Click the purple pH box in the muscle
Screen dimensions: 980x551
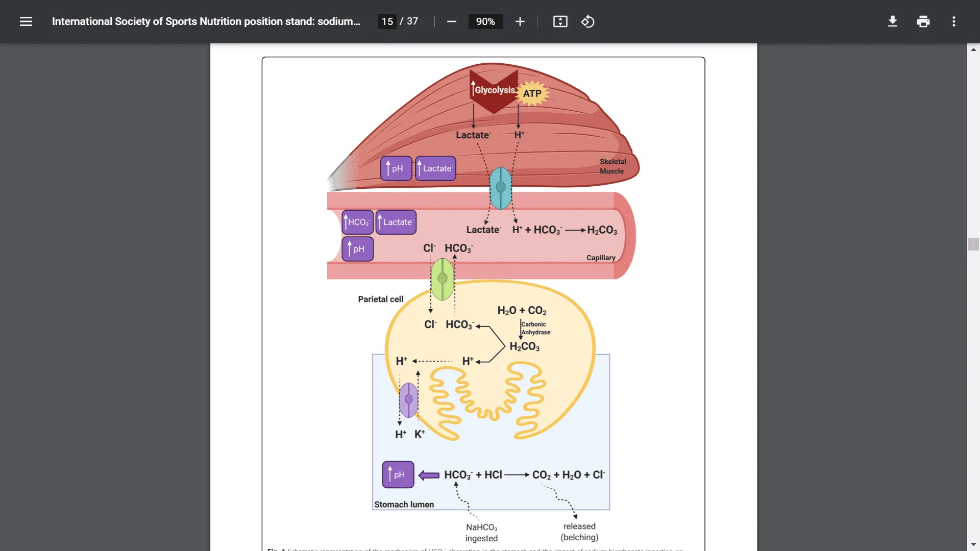(396, 168)
